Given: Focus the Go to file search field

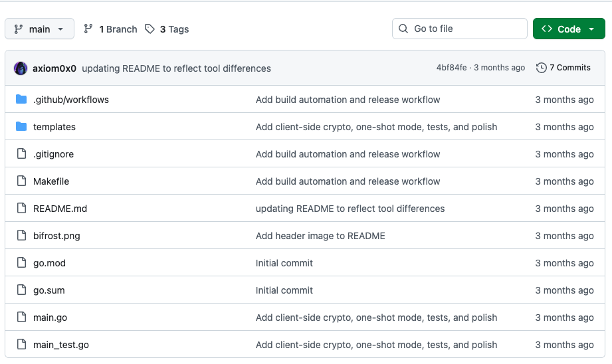Looking at the screenshot, I should tap(459, 29).
